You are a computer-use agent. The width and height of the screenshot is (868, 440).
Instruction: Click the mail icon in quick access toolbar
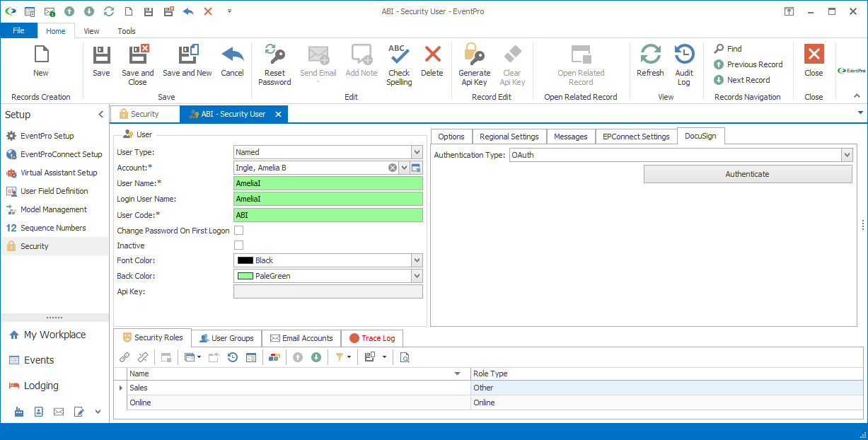pos(50,11)
